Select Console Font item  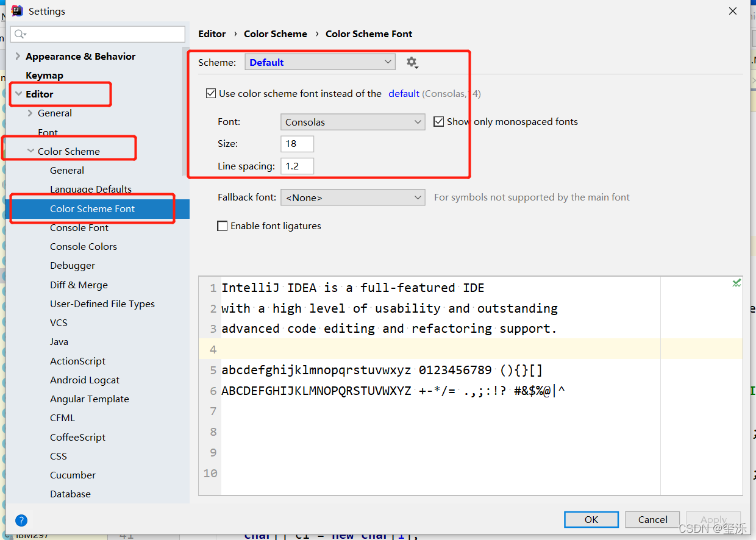79,228
